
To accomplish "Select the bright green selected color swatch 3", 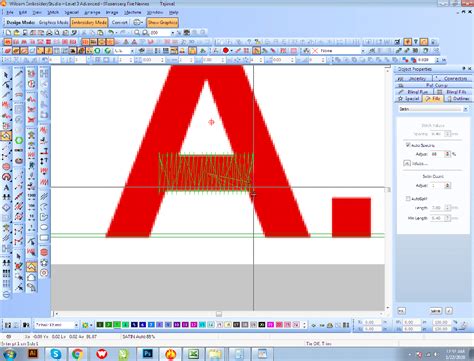I will [x=117, y=325].
